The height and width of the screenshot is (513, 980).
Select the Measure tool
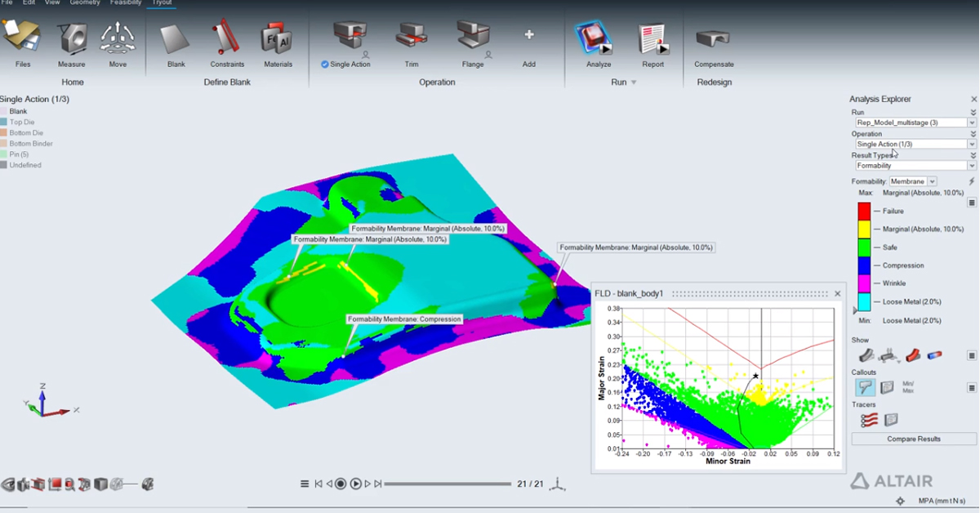(x=72, y=38)
